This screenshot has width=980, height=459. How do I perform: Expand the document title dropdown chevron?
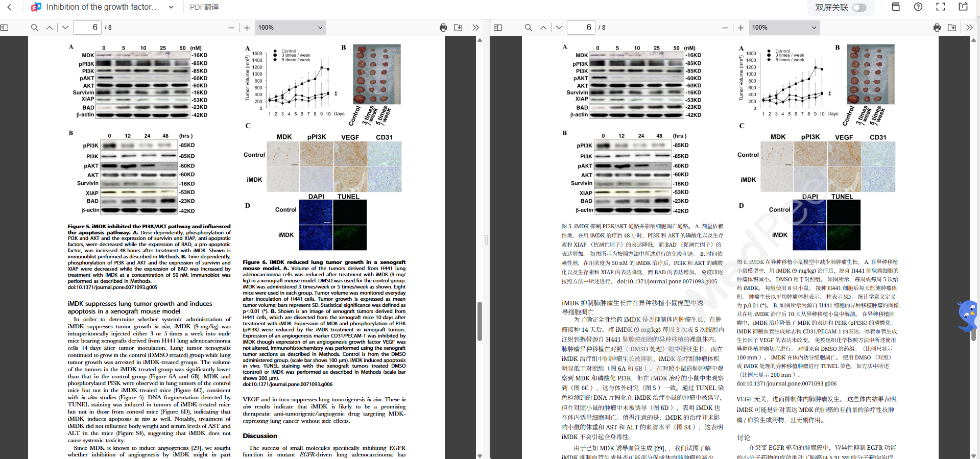(x=171, y=7)
